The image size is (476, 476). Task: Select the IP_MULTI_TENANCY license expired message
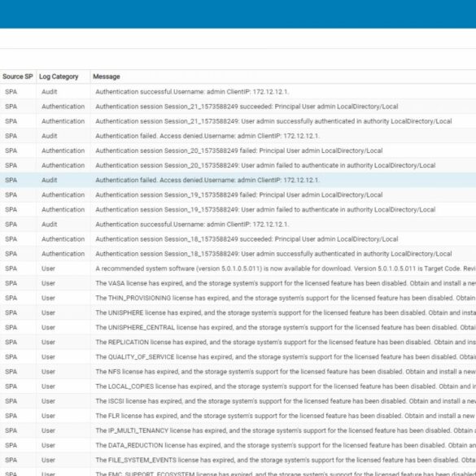(286, 430)
